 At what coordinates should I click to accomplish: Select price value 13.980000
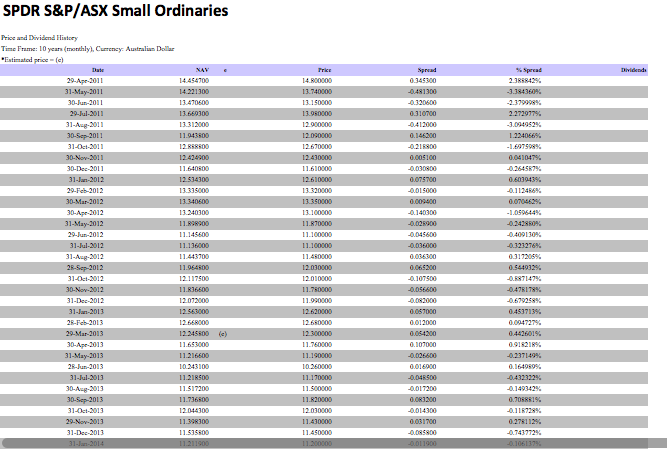tap(317, 114)
